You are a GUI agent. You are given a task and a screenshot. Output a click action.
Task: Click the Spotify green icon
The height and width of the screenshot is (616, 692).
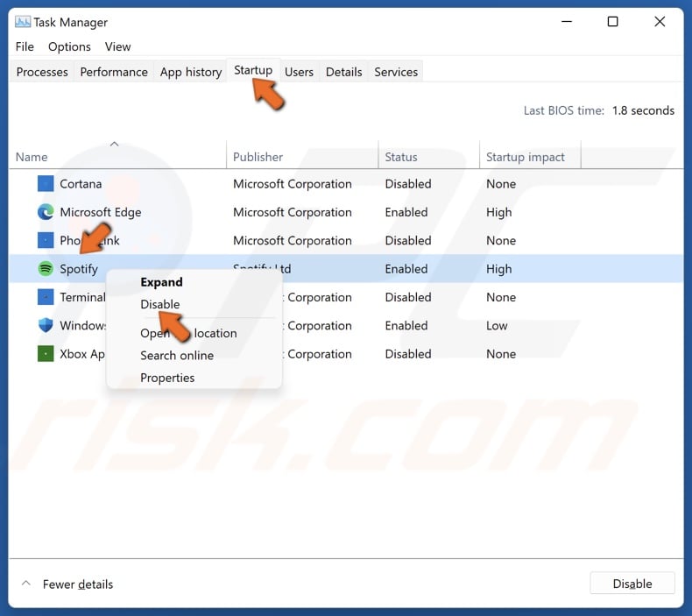tap(46, 268)
